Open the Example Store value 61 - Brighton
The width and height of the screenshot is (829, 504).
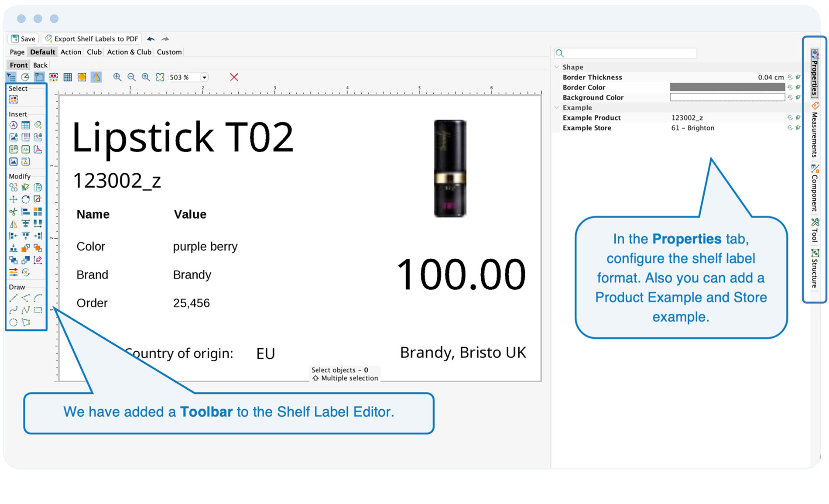click(693, 128)
